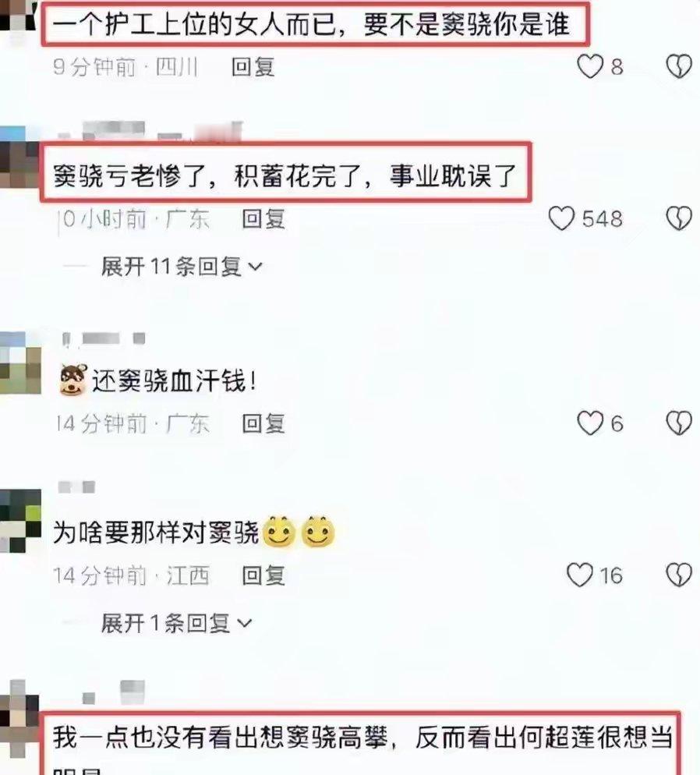Open avatar of 为啥要那样对窦骁 commenter
700x775 pixels.
click(x=19, y=521)
